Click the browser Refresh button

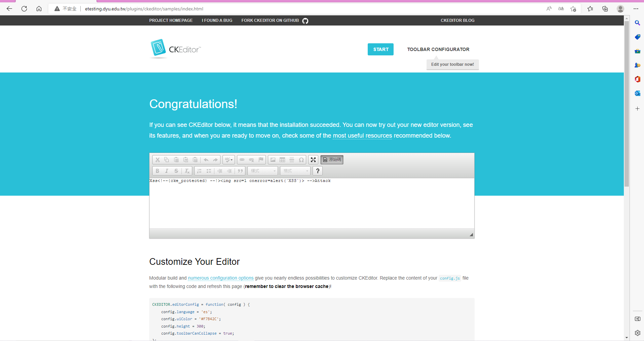24,9
